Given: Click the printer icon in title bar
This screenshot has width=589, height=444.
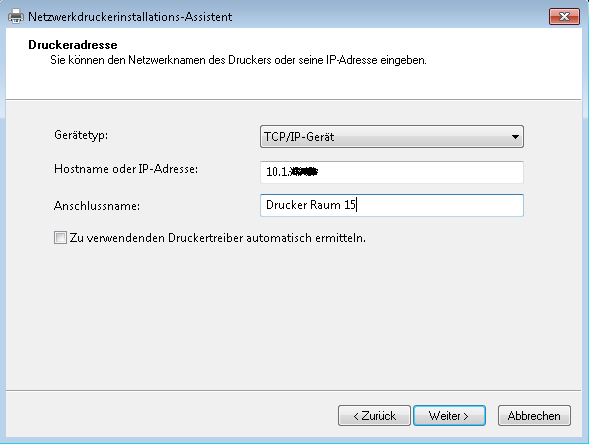Looking at the screenshot, I should click(x=16, y=17).
